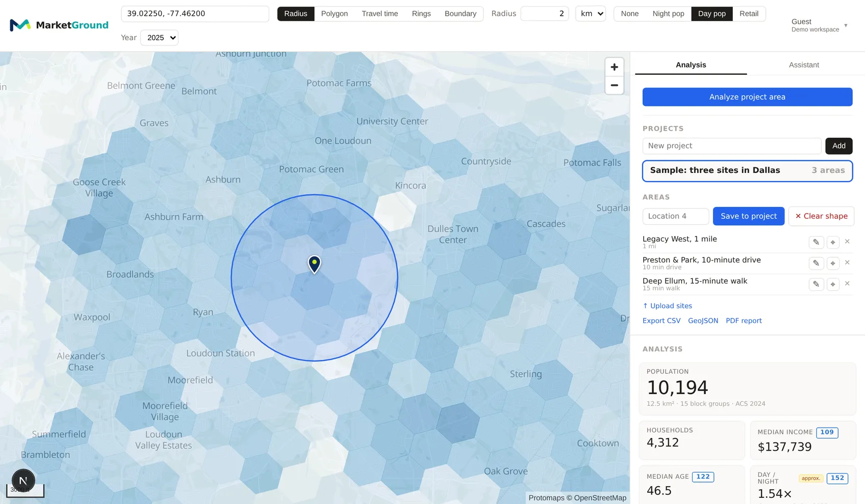The image size is (865, 504).
Task: Click the Households value 4,312
Action: click(662, 443)
